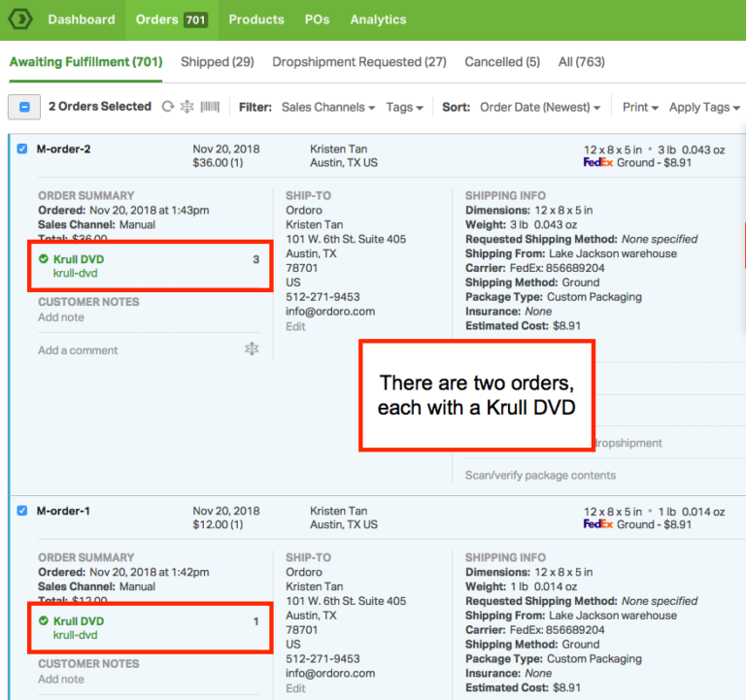This screenshot has height=700, width=746.
Task: Click the refresh orders icon
Action: [168, 107]
